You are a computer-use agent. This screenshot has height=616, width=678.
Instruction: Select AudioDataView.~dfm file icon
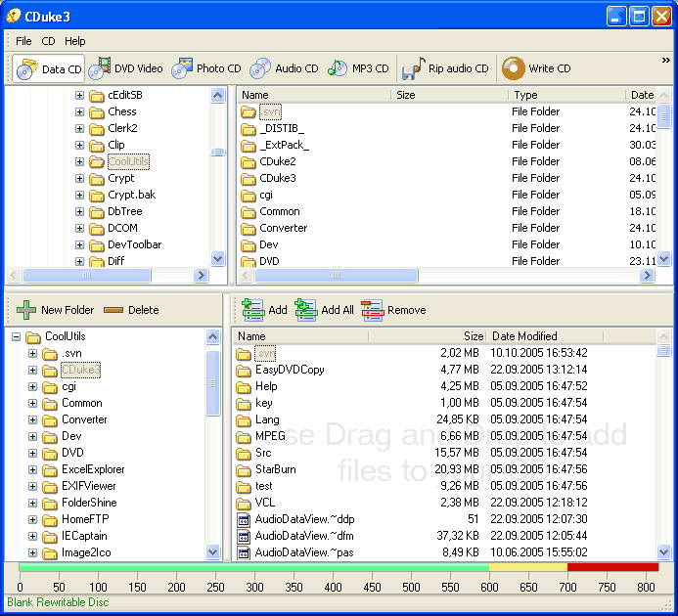pos(244,537)
